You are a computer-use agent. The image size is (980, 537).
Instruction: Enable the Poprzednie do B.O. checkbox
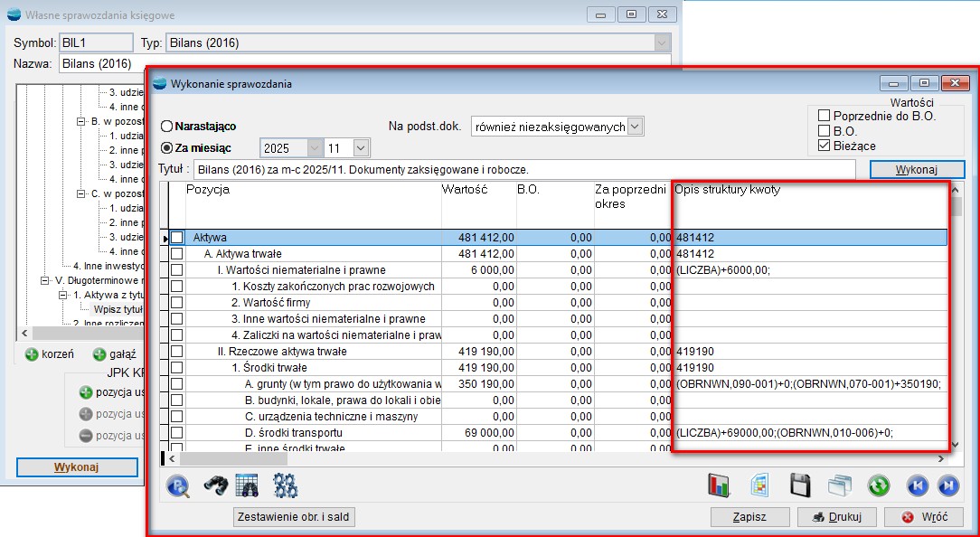[x=824, y=115]
